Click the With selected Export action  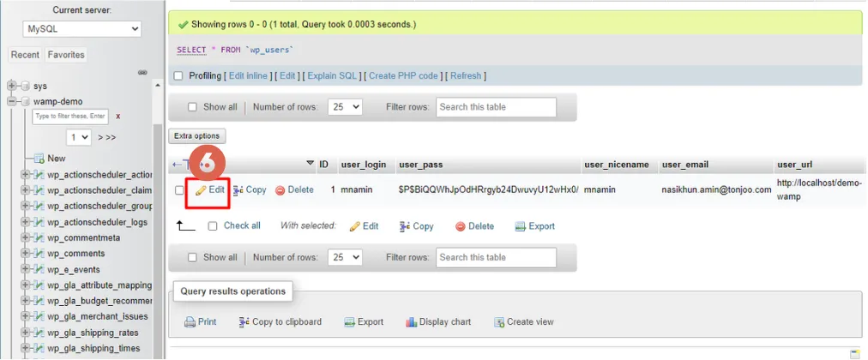point(534,226)
